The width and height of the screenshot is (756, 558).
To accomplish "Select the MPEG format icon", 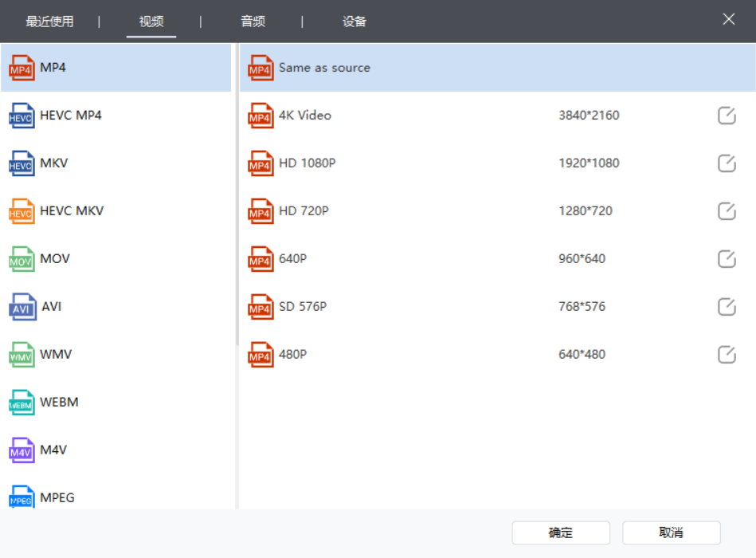I will pyautogui.click(x=23, y=497).
